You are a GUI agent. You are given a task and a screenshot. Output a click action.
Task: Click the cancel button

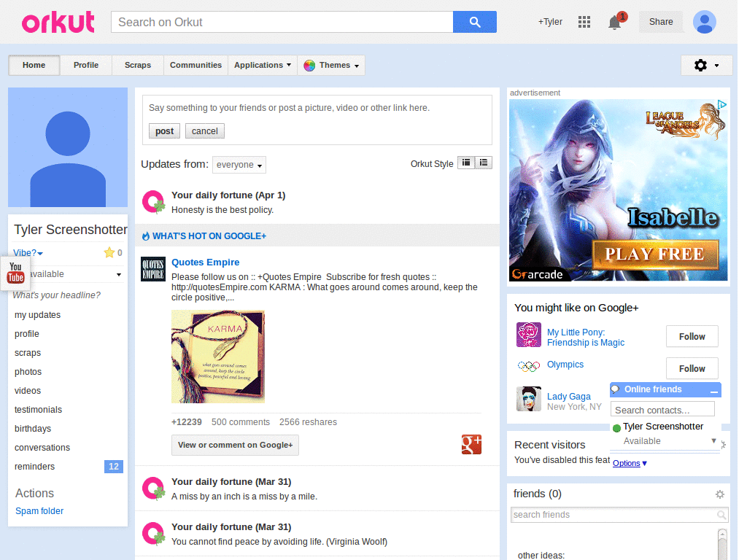pyautogui.click(x=205, y=131)
